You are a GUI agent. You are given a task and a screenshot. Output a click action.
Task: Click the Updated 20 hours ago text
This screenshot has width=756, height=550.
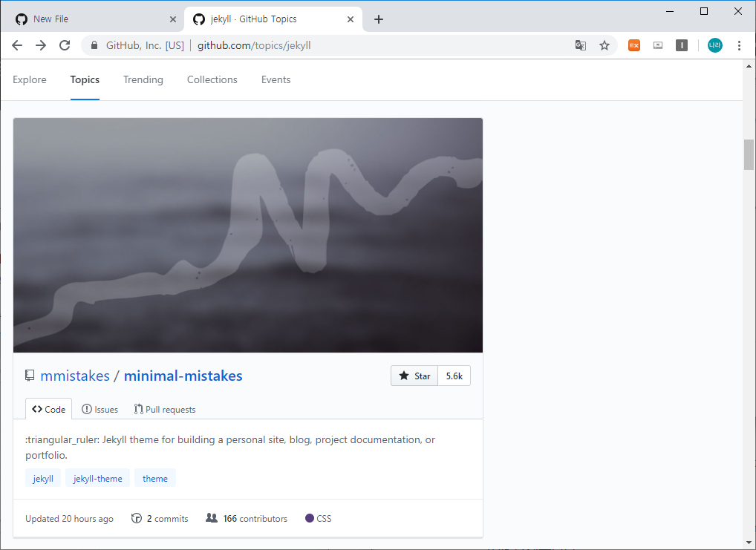point(69,519)
